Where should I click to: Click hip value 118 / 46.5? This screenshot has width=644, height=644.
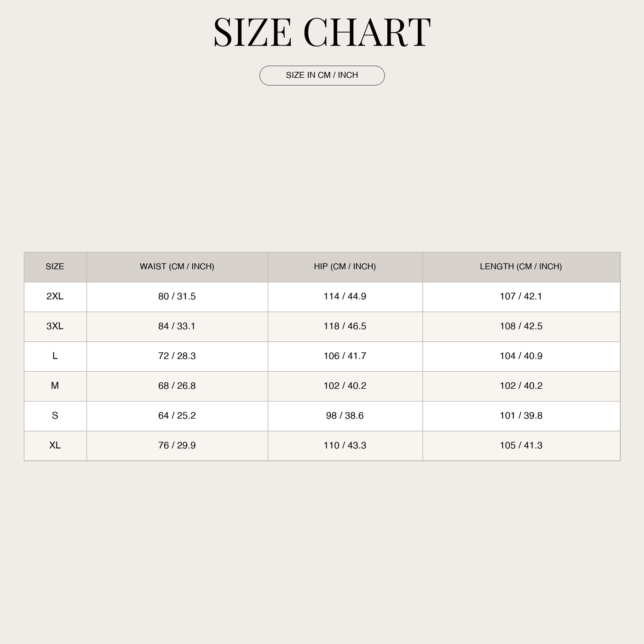coord(345,326)
